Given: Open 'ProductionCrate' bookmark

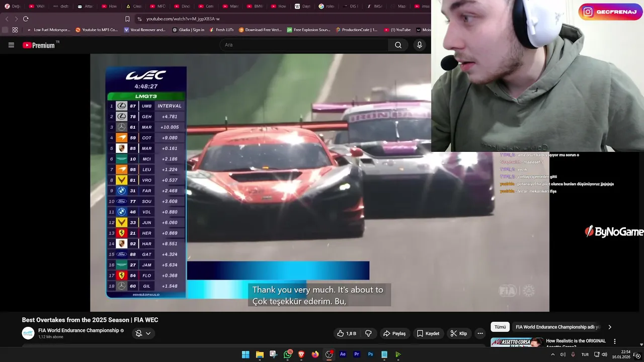Looking at the screenshot, I should click(x=357, y=30).
